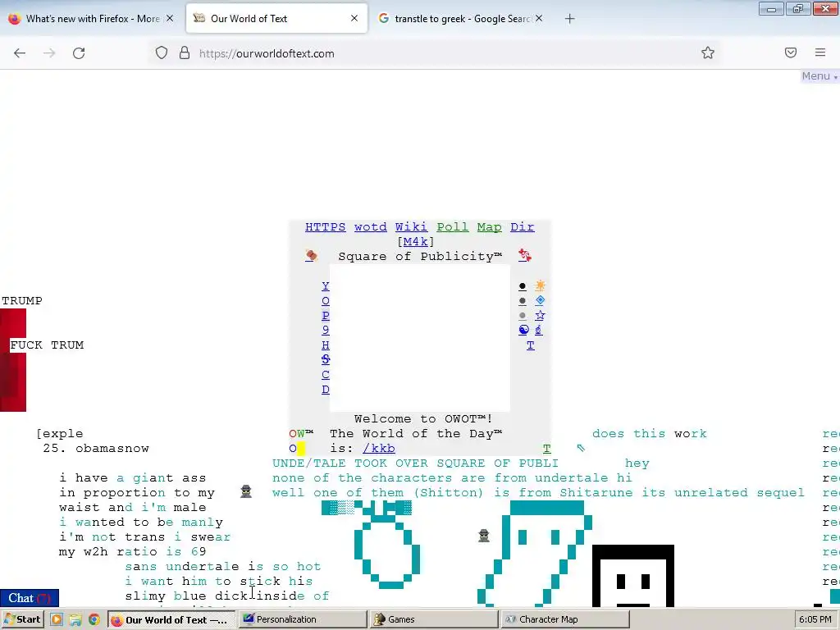Click the black smiley face pixel art
The width and height of the screenshot is (840, 630).
633,576
